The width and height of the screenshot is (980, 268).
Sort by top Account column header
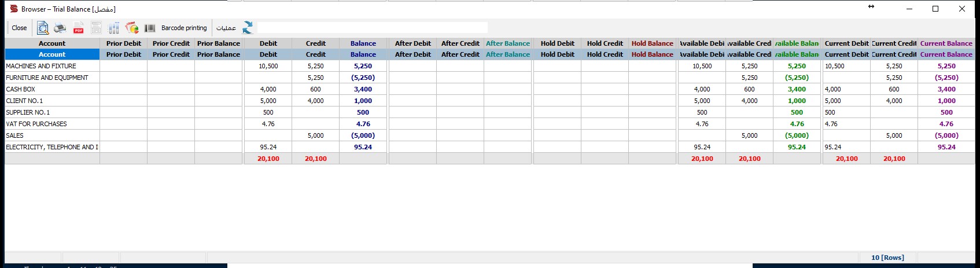(52, 43)
